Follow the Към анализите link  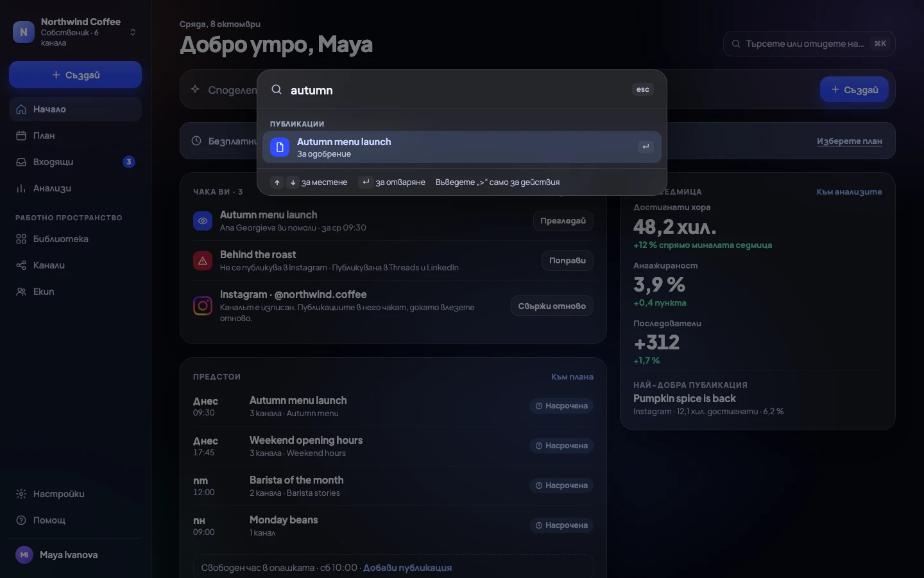pyautogui.click(x=849, y=192)
